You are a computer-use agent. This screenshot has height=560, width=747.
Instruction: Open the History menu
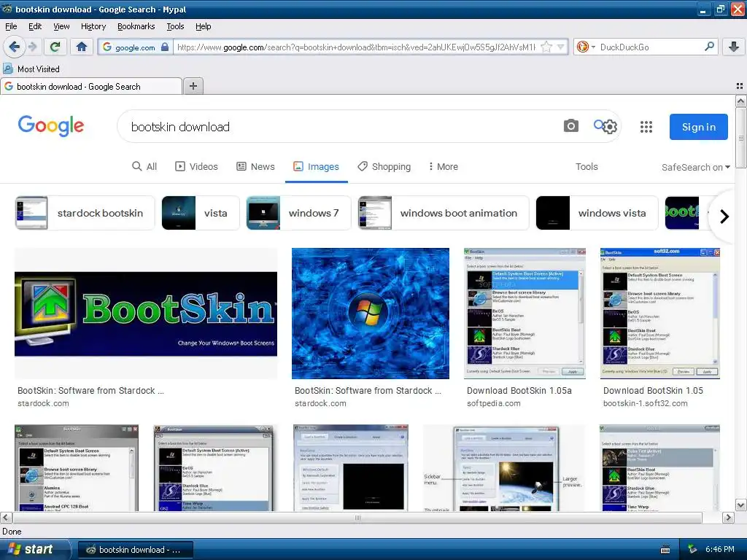coord(93,26)
